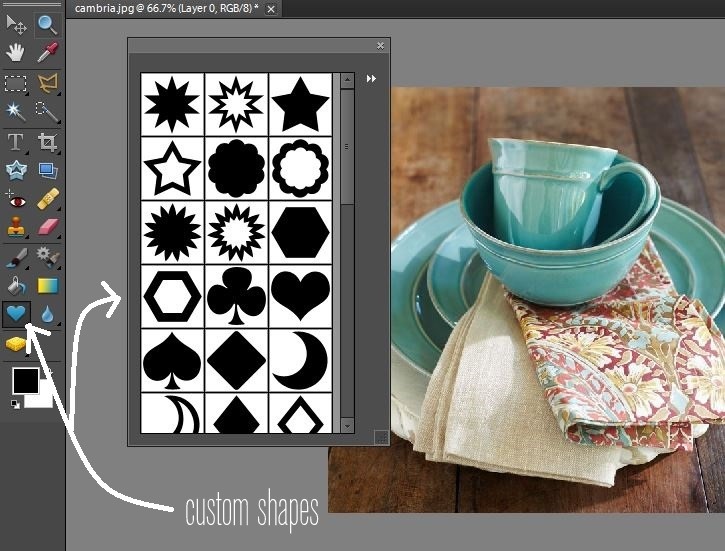Select the Crop tool
The image size is (725, 551).
pos(47,142)
